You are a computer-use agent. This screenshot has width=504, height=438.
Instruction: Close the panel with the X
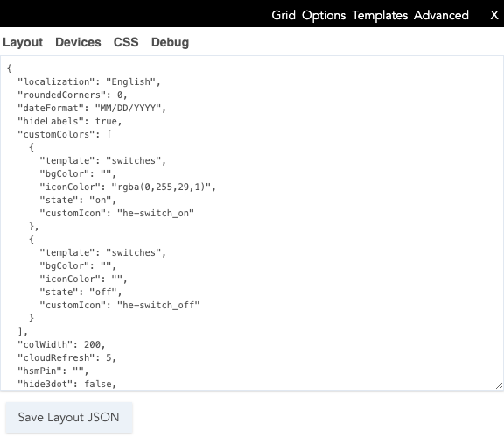pyautogui.click(x=494, y=15)
